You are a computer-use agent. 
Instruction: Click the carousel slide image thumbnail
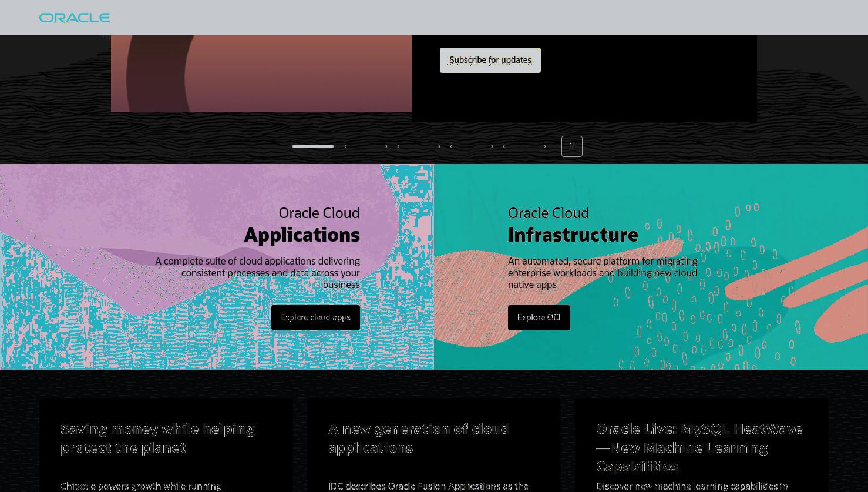click(x=261, y=73)
